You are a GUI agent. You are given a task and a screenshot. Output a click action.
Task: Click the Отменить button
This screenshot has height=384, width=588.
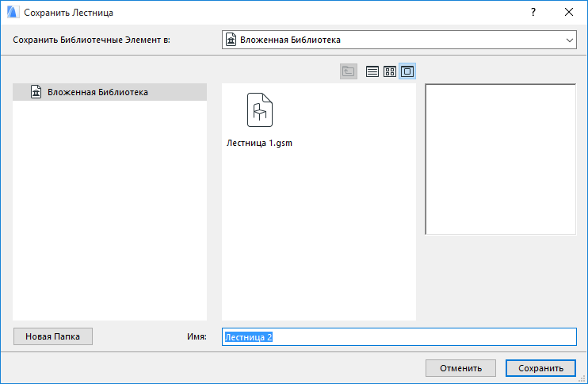(460, 368)
